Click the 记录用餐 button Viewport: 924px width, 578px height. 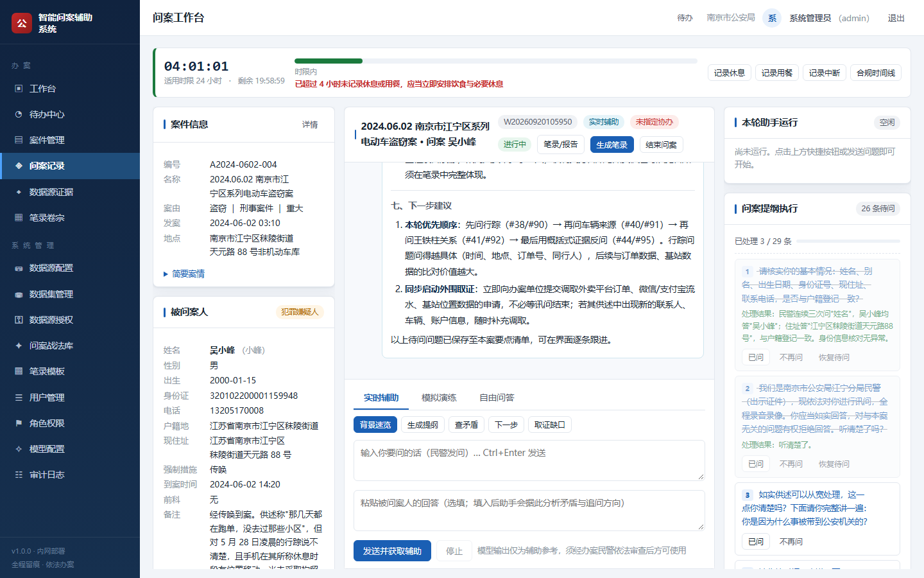(777, 73)
